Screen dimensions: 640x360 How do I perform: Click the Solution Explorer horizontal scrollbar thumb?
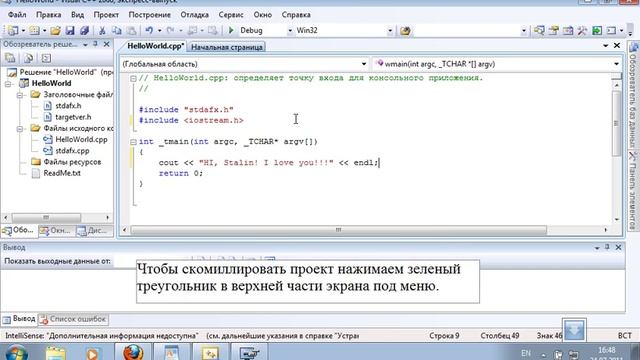46,218
